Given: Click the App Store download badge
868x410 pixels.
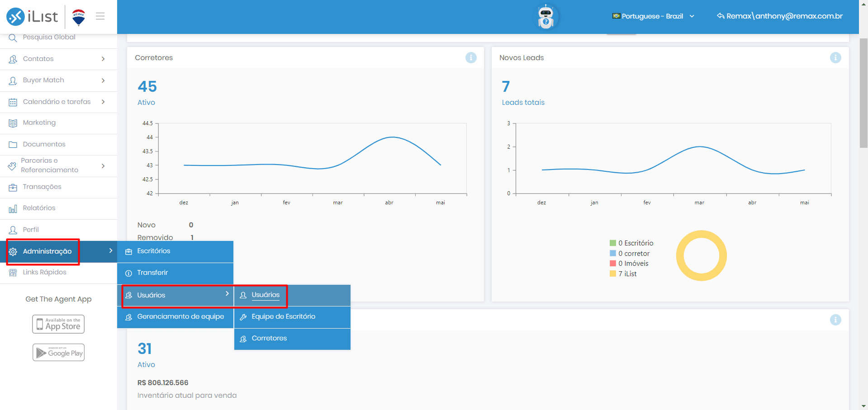Looking at the screenshot, I should coord(58,324).
